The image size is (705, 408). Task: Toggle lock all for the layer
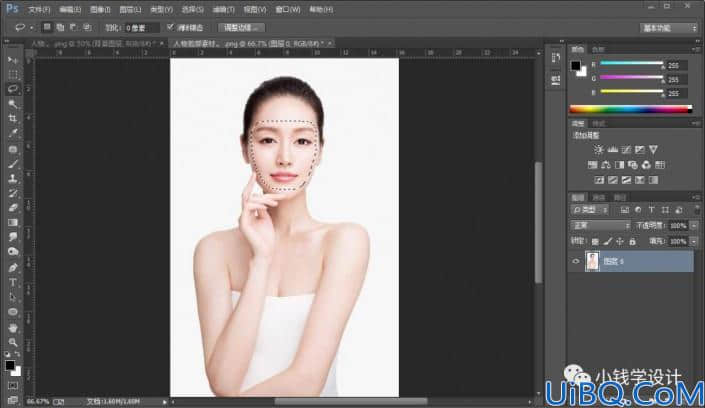click(633, 242)
